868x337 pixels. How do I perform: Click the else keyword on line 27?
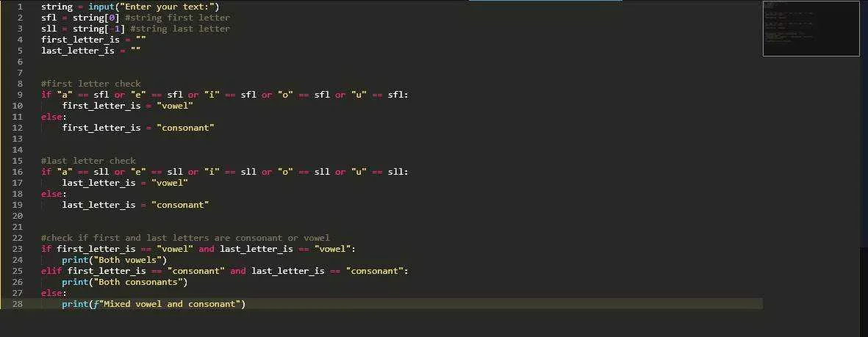[53, 293]
